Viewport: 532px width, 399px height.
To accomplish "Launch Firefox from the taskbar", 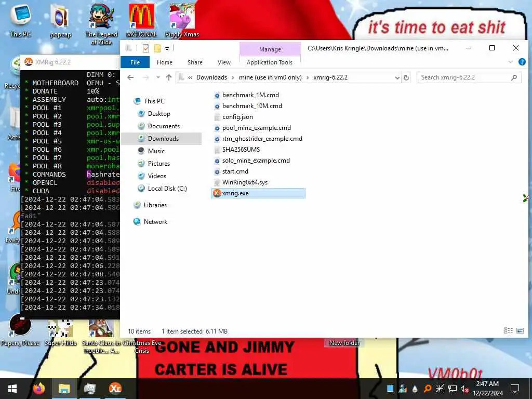I will pyautogui.click(x=38, y=389).
